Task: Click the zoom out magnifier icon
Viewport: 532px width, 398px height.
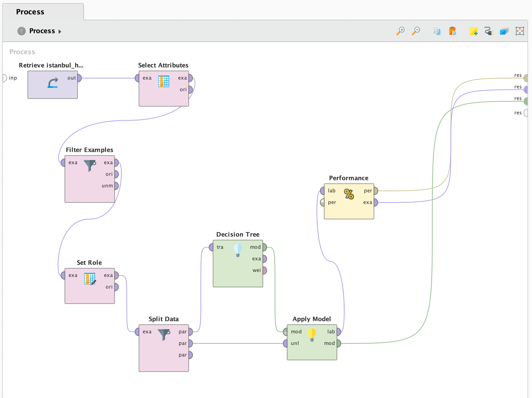Action: [416, 31]
